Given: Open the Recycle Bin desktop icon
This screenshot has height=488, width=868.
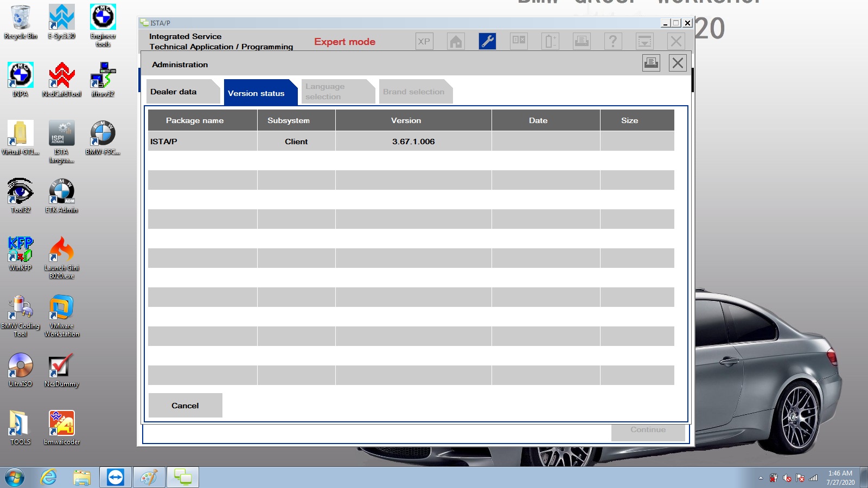Looking at the screenshot, I should (21, 22).
